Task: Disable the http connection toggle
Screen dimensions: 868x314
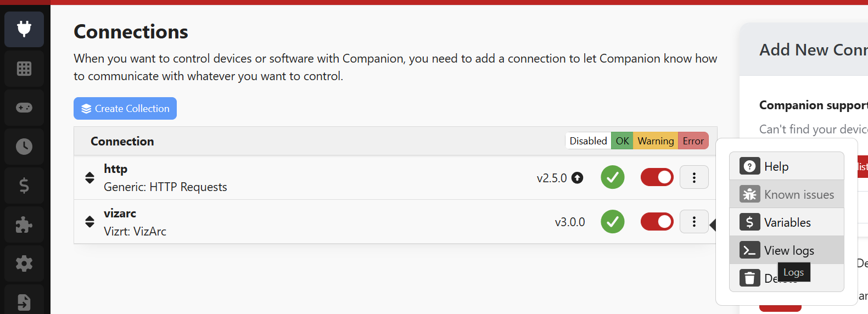Action: [657, 177]
